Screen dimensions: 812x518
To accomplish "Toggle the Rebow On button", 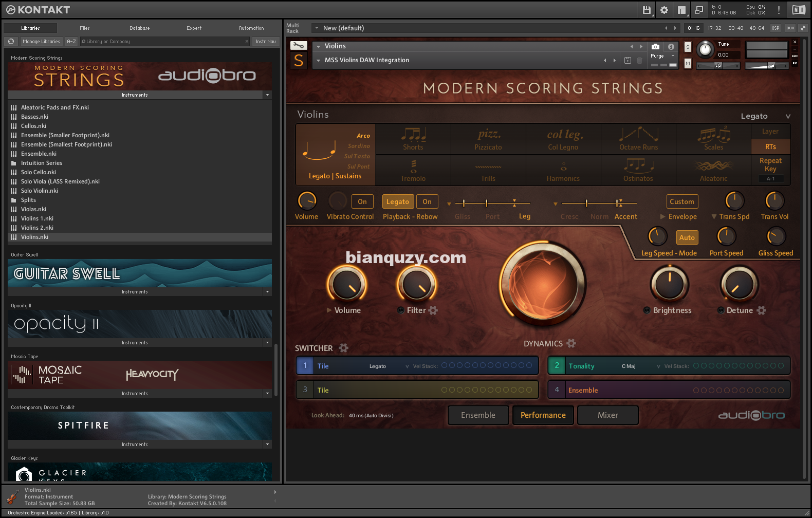I will 427,201.
